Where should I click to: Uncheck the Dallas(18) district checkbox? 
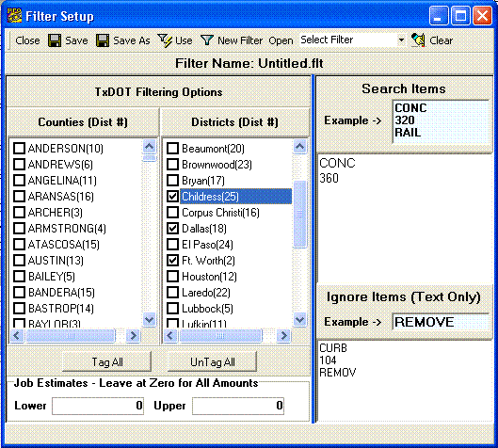(x=173, y=229)
